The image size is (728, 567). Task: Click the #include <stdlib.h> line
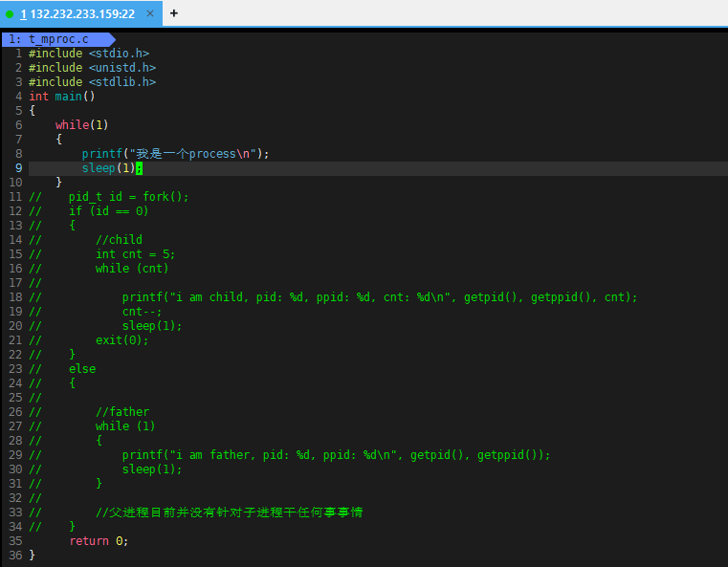(x=92, y=82)
